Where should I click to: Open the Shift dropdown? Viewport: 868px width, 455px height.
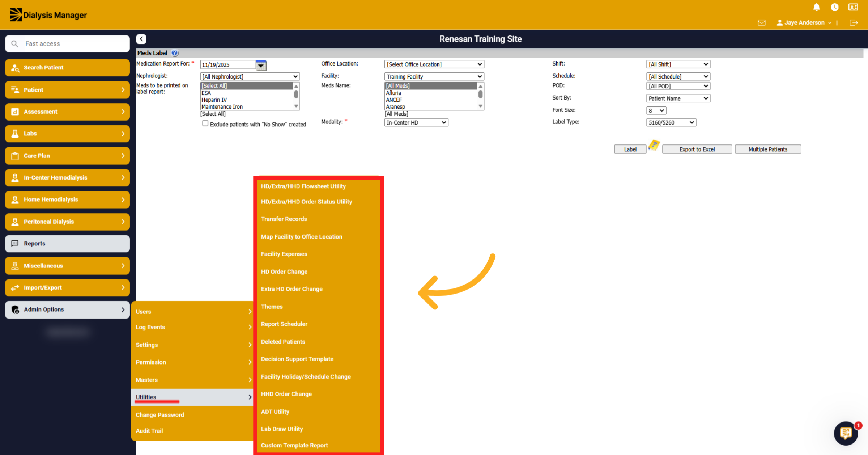pyautogui.click(x=678, y=64)
